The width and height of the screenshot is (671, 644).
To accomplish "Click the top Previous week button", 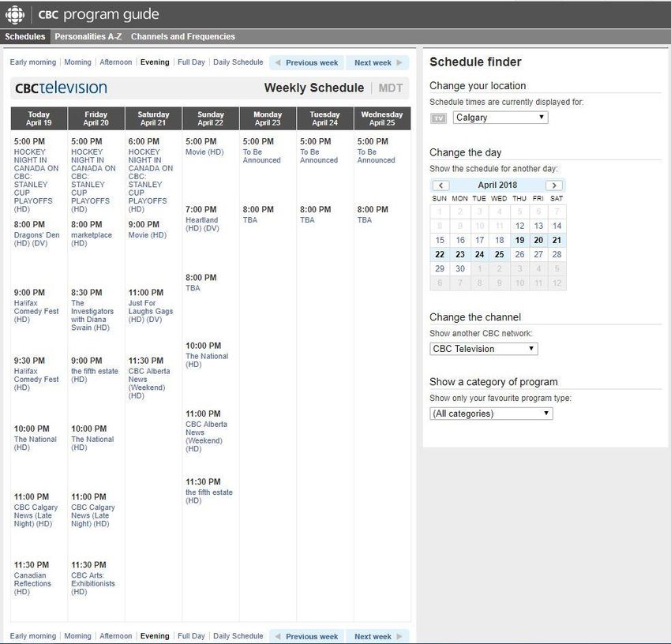I will [x=306, y=63].
